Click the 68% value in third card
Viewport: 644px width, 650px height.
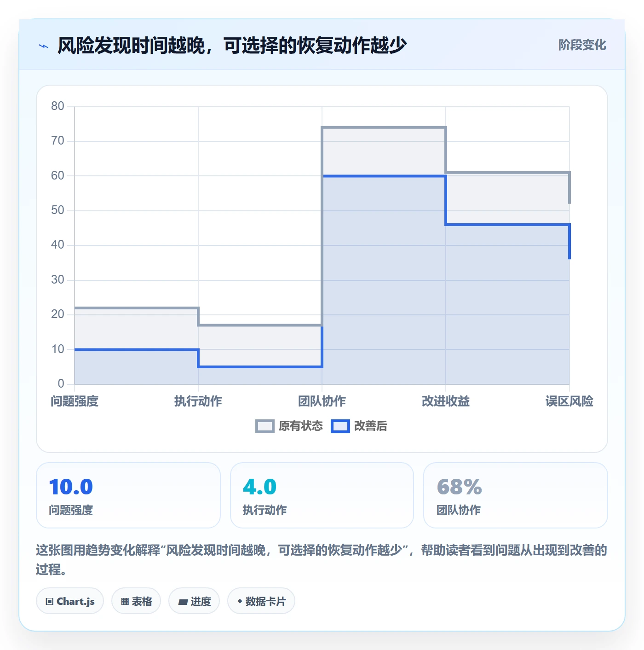tap(459, 487)
